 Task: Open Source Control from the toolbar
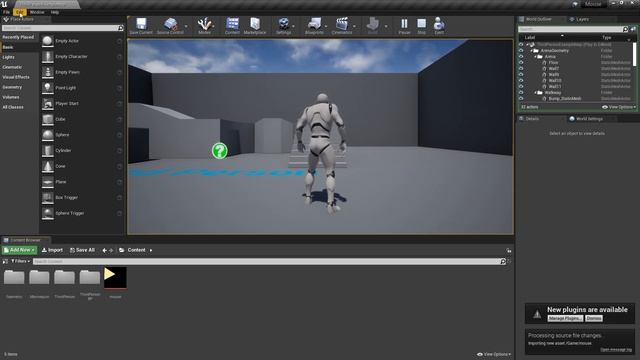pyautogui.click(x=170, y=24)
